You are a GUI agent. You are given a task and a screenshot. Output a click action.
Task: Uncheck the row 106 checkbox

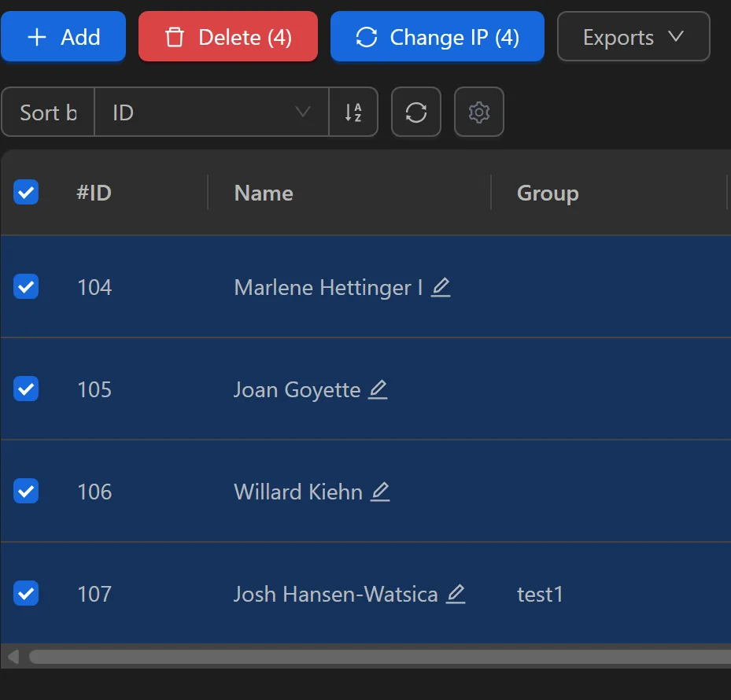coord(26,492)
